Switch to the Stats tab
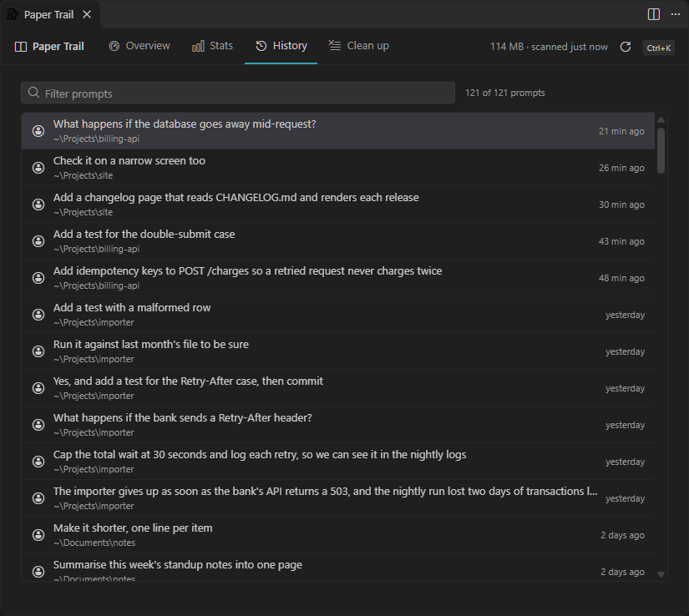The width and height of the screenshot is (689, 616). pos(212,46)
